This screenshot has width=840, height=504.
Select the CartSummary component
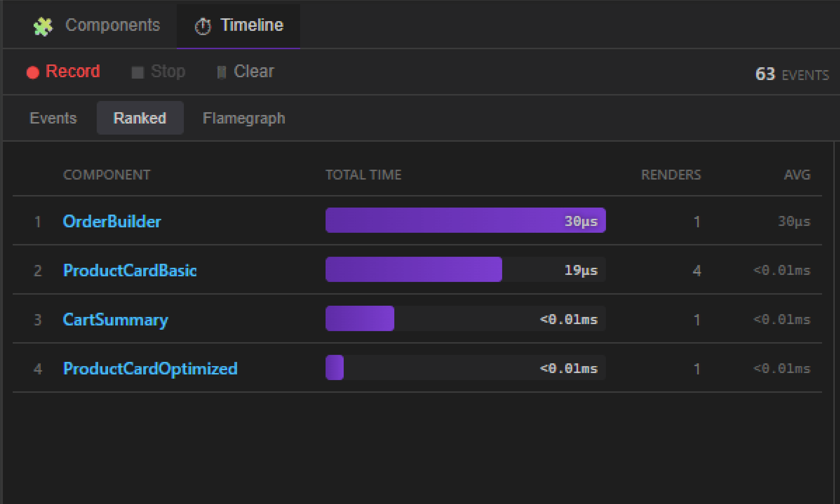(115, 319)
